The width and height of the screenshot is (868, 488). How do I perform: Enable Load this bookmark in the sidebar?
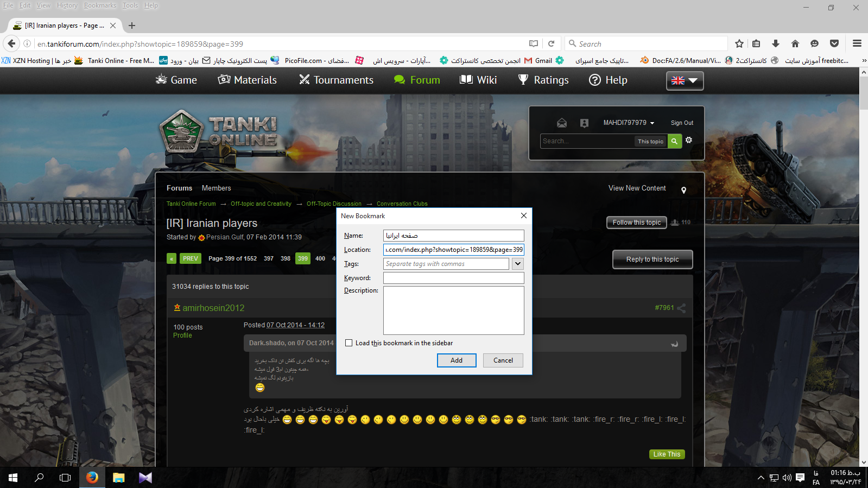pos(349,343)
